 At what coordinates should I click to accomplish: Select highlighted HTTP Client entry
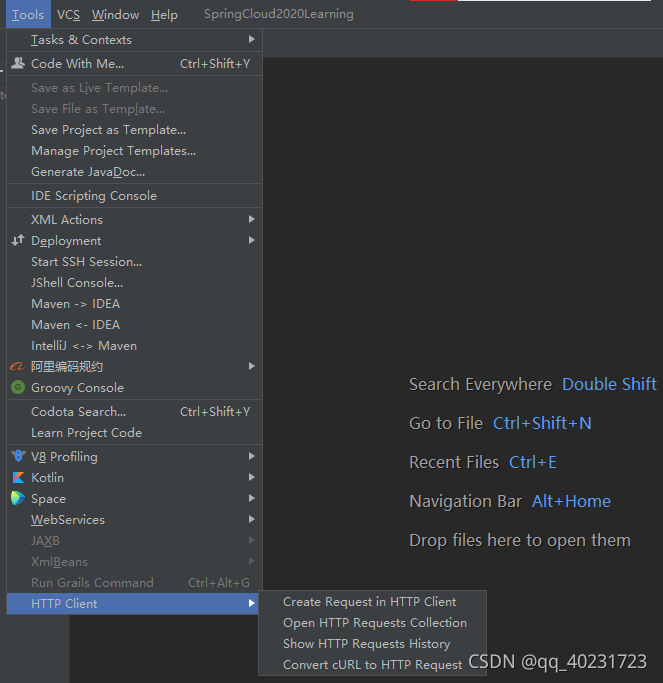[x=132, y=603]
